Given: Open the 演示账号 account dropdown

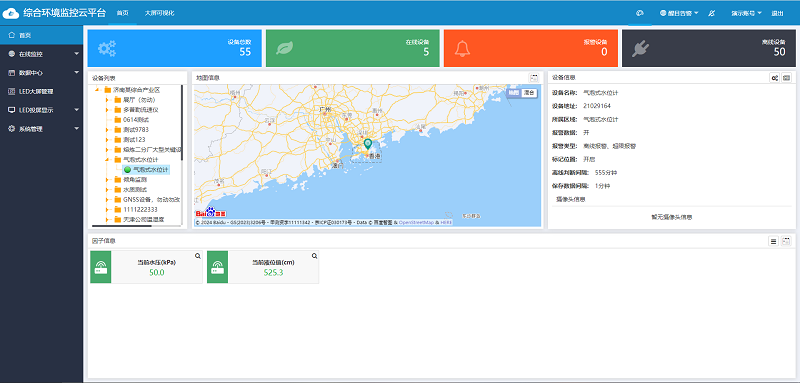Looking at the screenshot, I should [x=746, y=13].
